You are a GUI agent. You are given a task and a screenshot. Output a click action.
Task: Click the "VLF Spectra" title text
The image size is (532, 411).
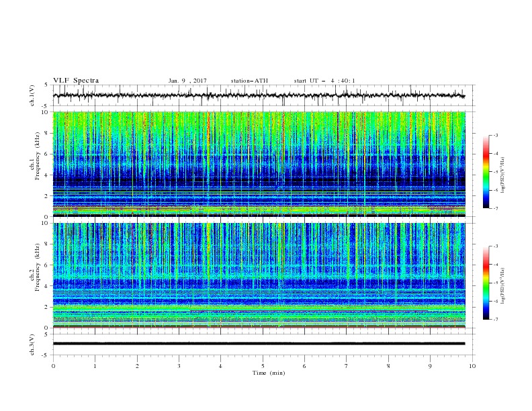click(76, 81)
